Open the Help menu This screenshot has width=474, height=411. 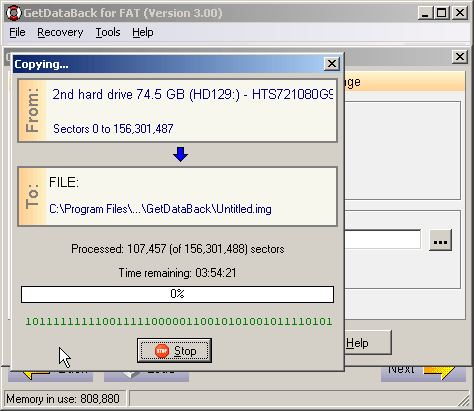[x=143, y=32]
